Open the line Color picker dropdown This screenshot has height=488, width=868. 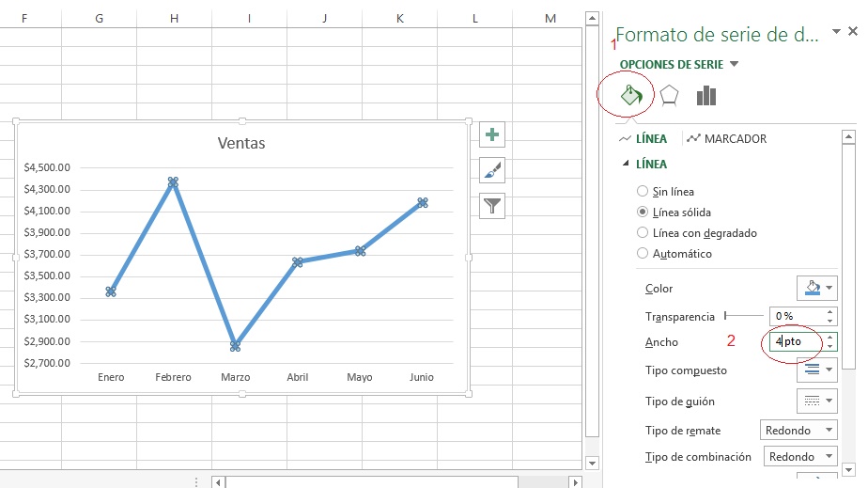point(816,288)
